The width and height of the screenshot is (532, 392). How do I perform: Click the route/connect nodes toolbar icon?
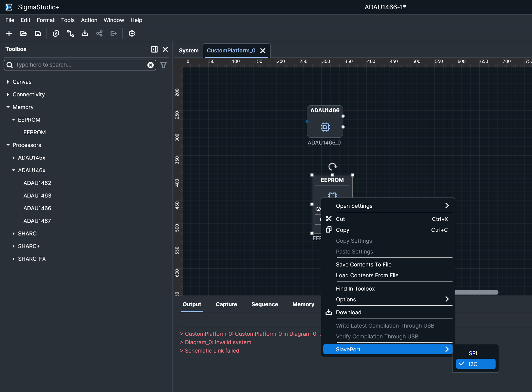[70, 33]
